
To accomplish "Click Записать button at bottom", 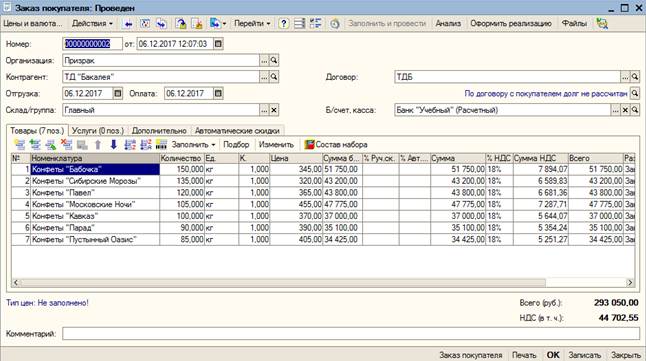I will [585, 355].
